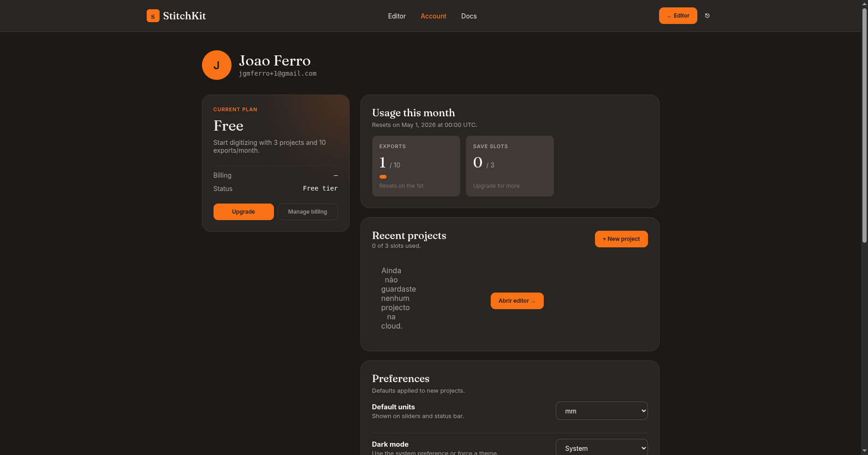Click the scrollbar down arrow
The width and height of the screenshot is (868, 455).
864,451
